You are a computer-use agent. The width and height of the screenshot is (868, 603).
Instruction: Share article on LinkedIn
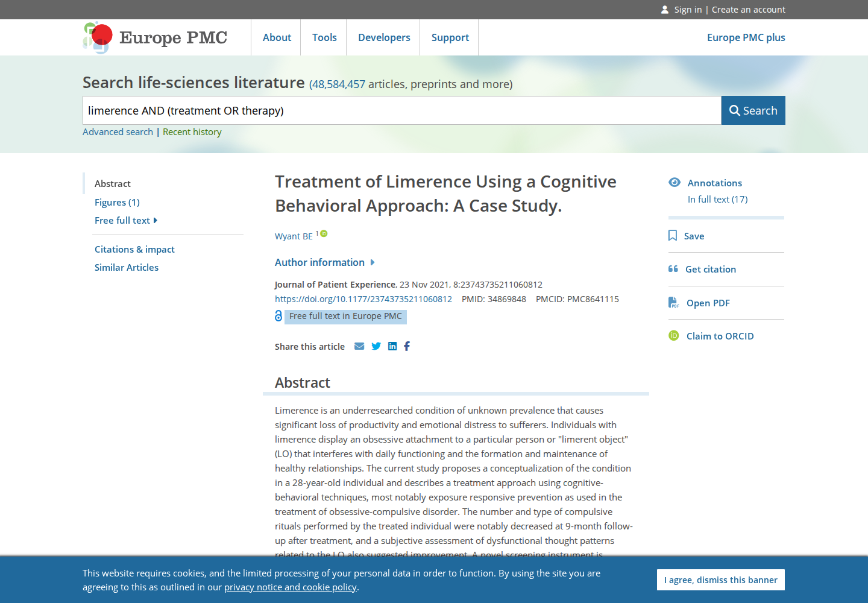[392, 346]
